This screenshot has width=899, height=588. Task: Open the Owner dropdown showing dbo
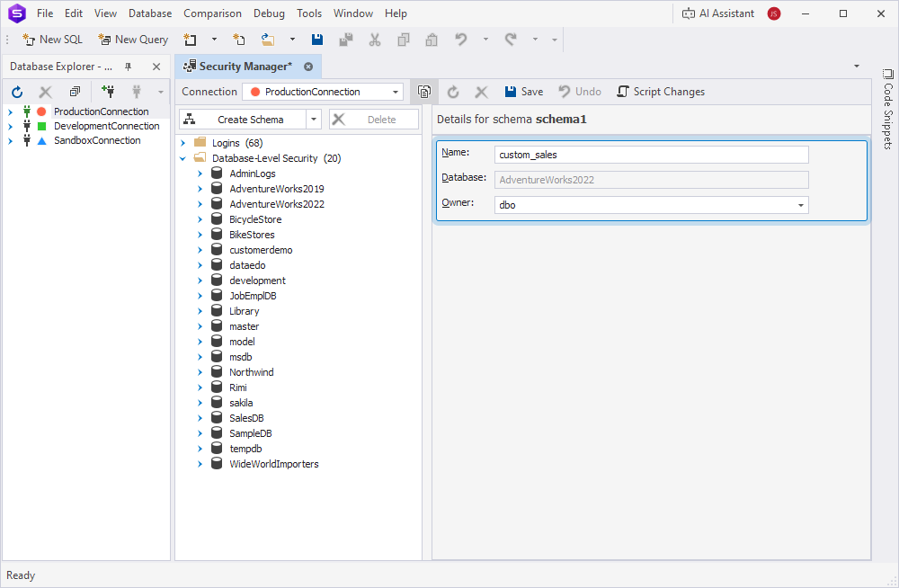[x=799, y=205]
